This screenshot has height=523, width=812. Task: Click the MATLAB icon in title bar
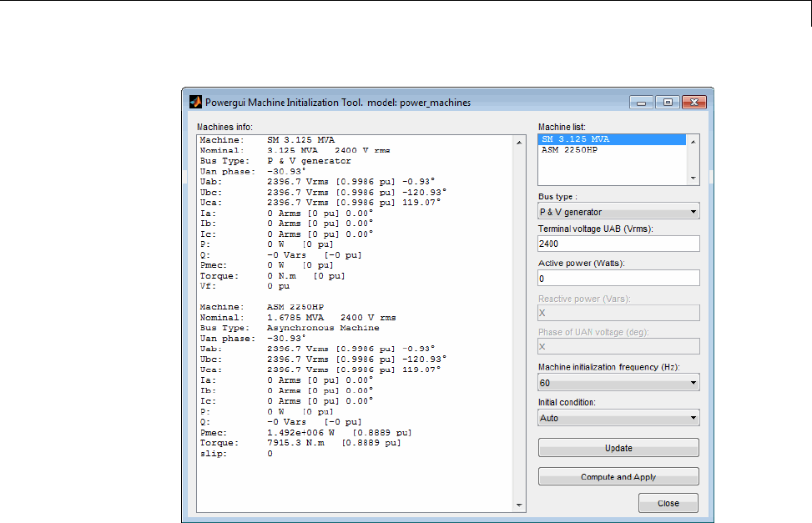[195, 103]
